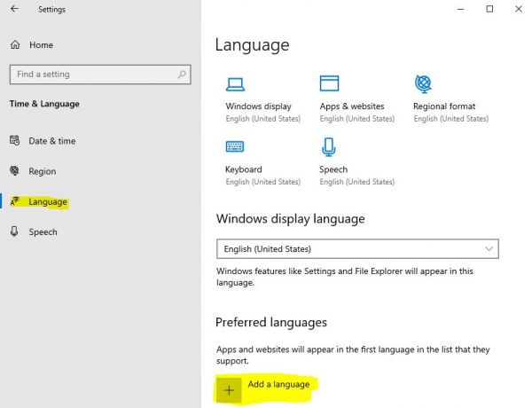Open Date & time settings page

tap(51, 141)
